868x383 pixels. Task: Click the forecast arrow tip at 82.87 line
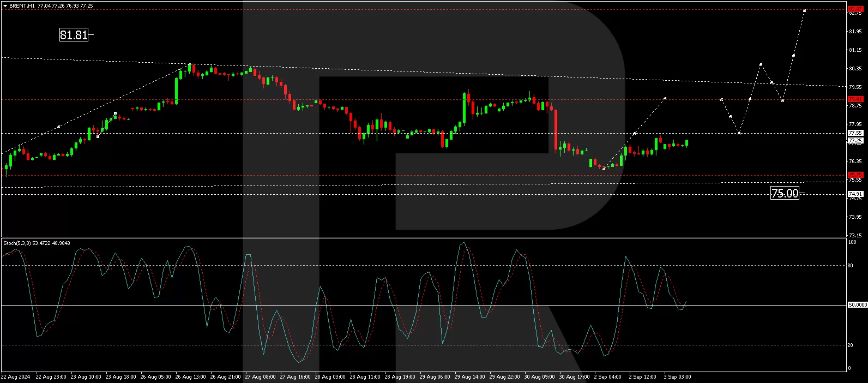tap(804, 10)
